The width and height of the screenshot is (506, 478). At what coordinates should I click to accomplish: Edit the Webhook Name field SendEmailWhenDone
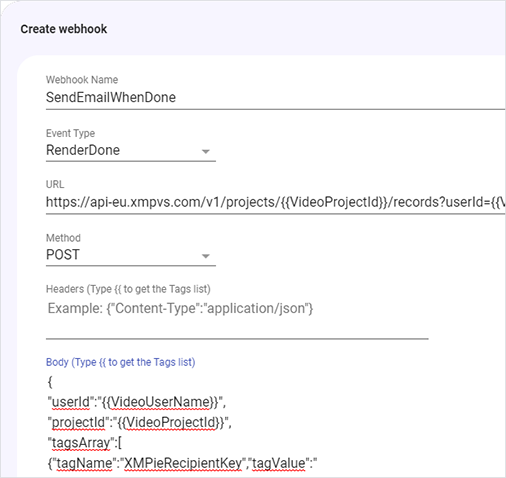point(275,98)
